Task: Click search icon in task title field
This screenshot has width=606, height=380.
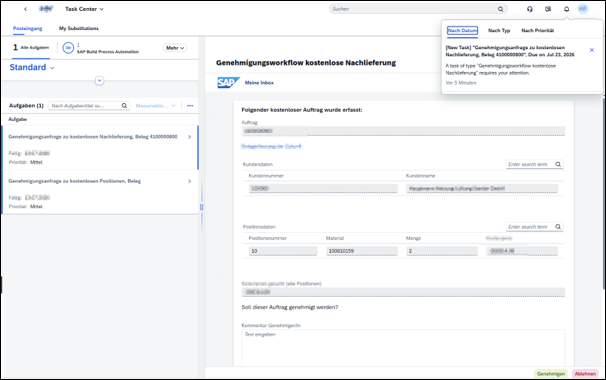Action: (124, 106)
